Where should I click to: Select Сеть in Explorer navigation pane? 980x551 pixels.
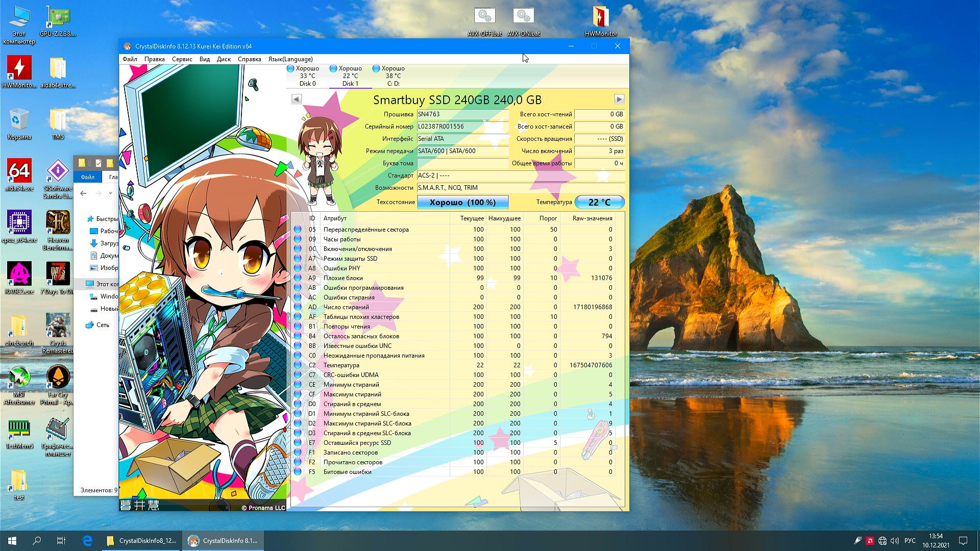103,325
